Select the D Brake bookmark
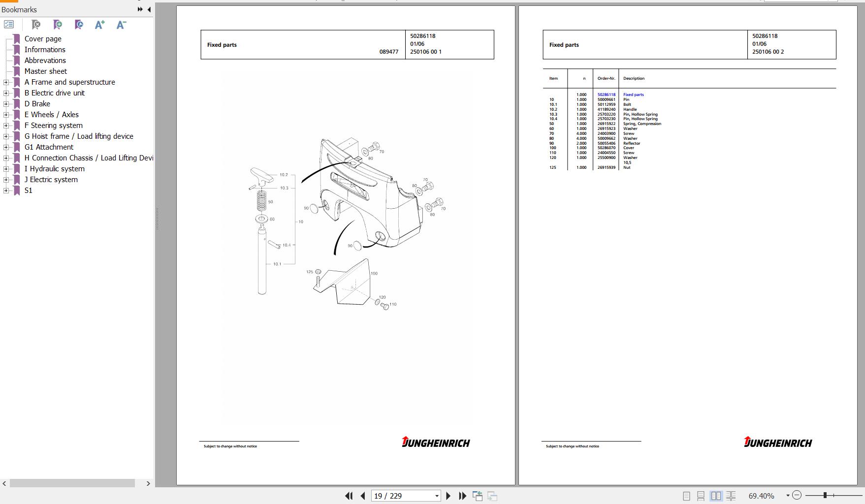 37,104
